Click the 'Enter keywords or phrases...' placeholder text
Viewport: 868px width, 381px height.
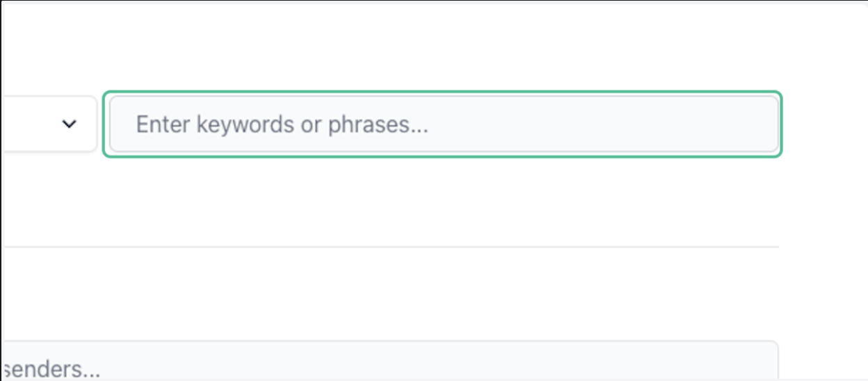[x=282, y=124]
